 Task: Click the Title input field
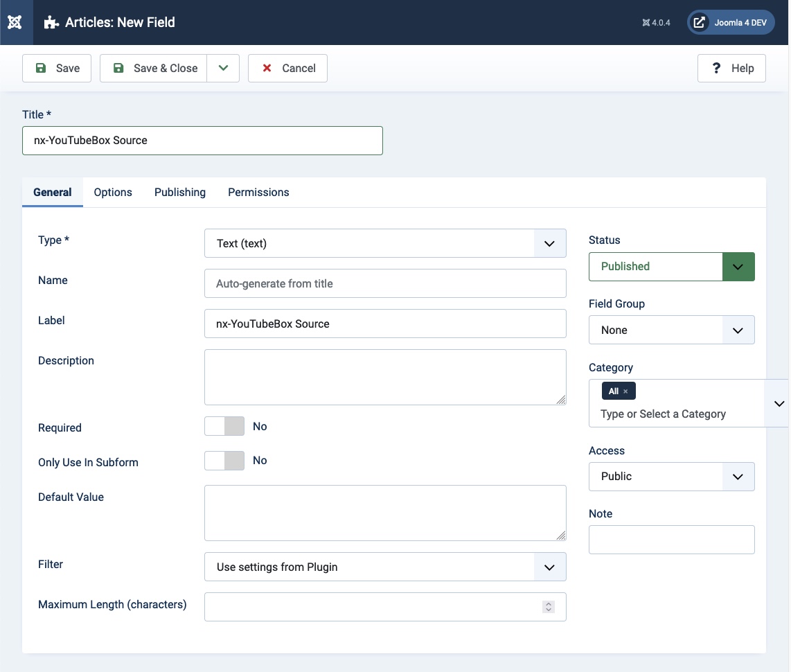202,141
